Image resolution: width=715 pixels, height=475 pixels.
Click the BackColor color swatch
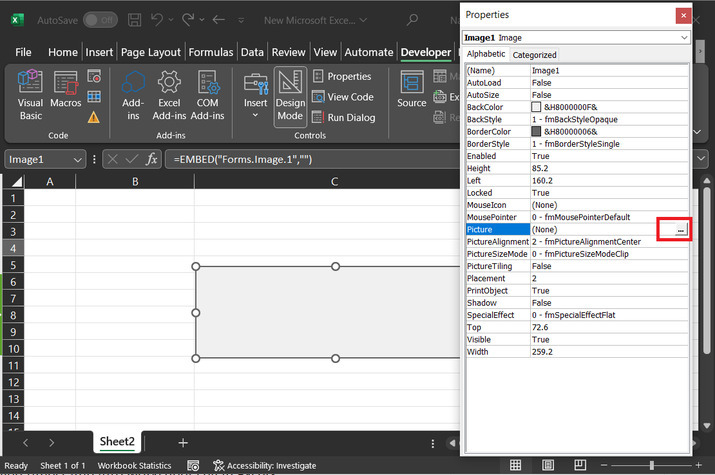tap(537, 106)
